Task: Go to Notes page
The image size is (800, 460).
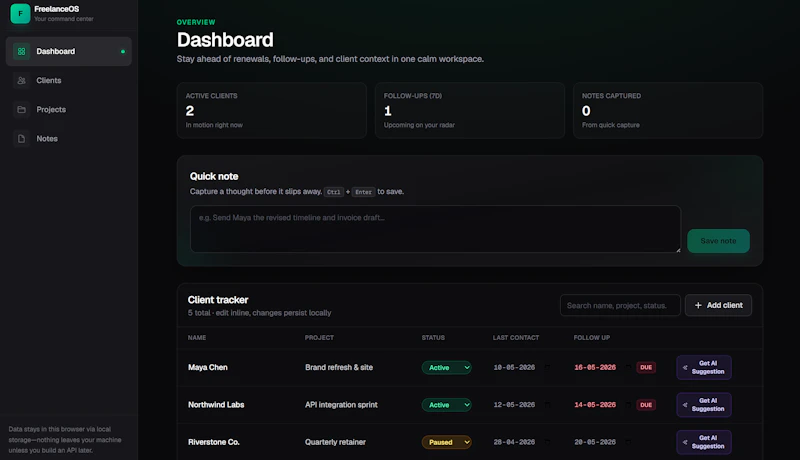Action: click(x=69, y=139)
